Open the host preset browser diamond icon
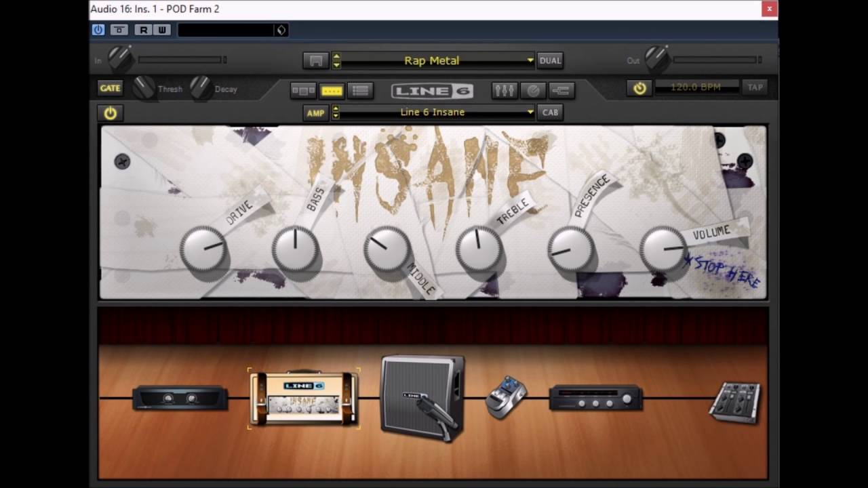Screen dimensions: 868x488 click(x=281, y=30)
